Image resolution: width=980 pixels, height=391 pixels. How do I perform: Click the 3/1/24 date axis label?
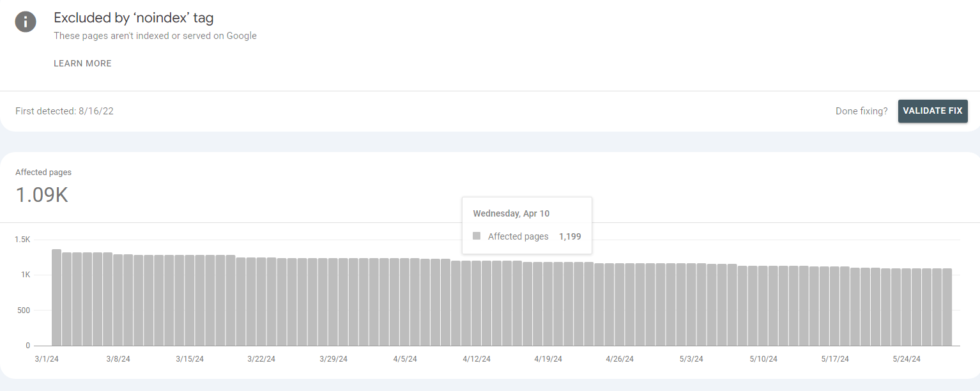[47, 359]
